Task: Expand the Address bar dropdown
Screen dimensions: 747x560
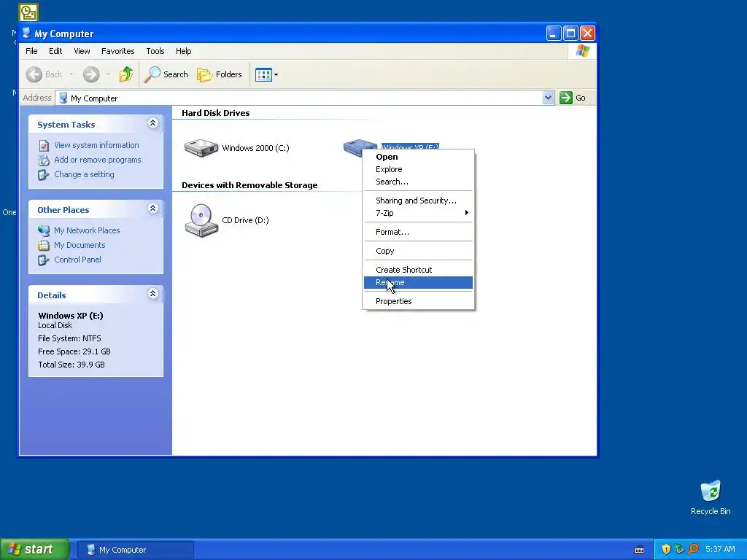Action: coord(548,98)
